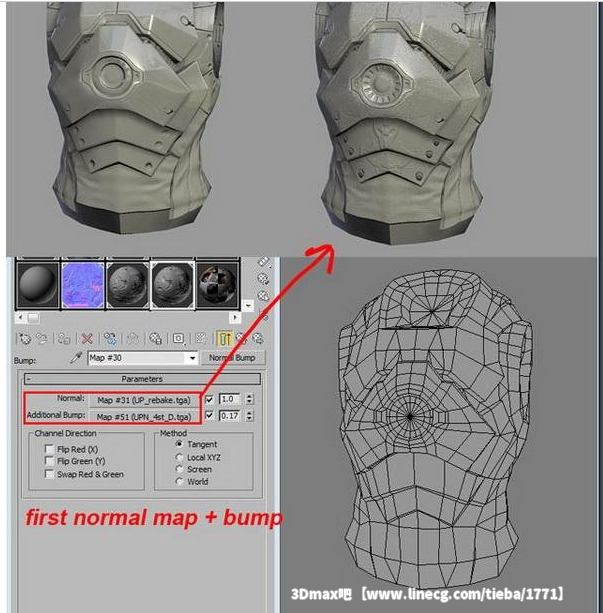Open the Material ID Channel flyout

pyautogui.click(x=178, y=339)
